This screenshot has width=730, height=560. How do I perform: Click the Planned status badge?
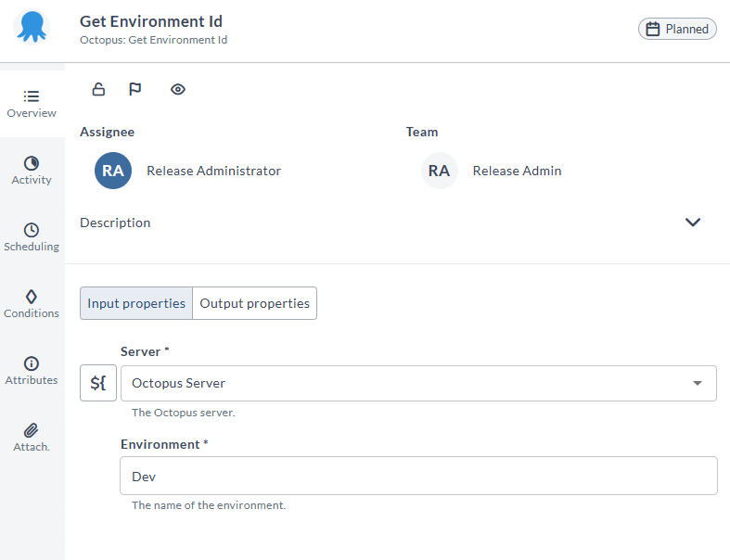[x=677, y=29]
